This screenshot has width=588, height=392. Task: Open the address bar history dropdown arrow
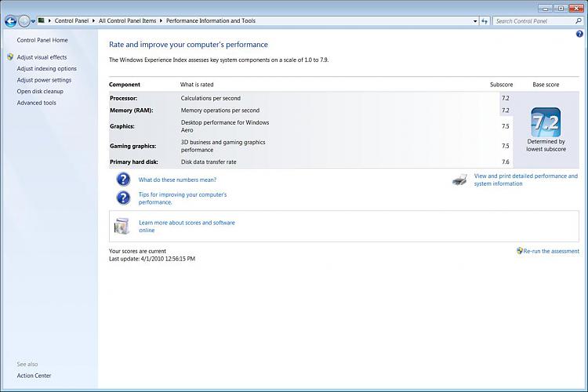475,21
